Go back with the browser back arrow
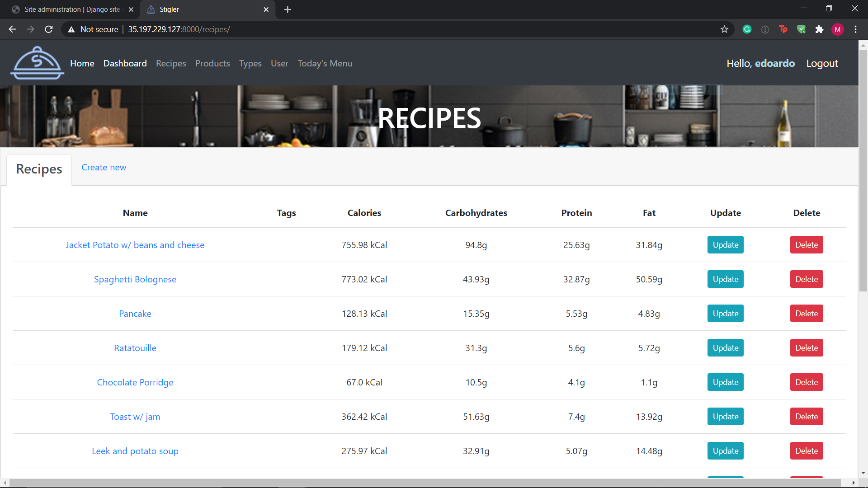This screenshot has width=868, height=488. pyautogui.click(x=13, y=29)
